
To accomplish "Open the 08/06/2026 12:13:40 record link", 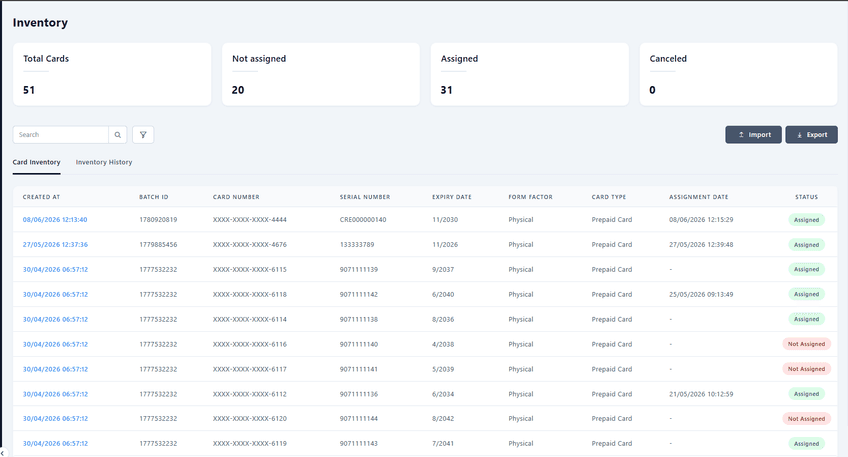I will tap(55, 220).
